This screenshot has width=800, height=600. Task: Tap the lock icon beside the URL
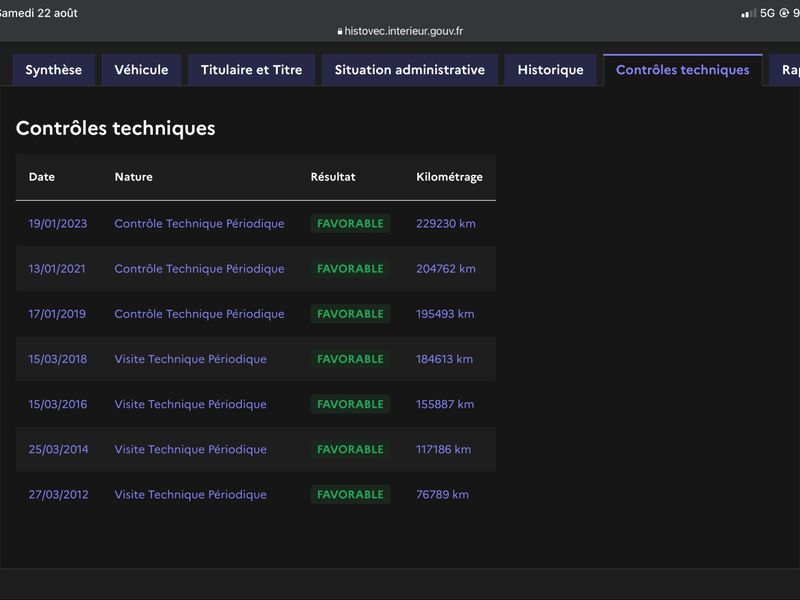(340, 32)
